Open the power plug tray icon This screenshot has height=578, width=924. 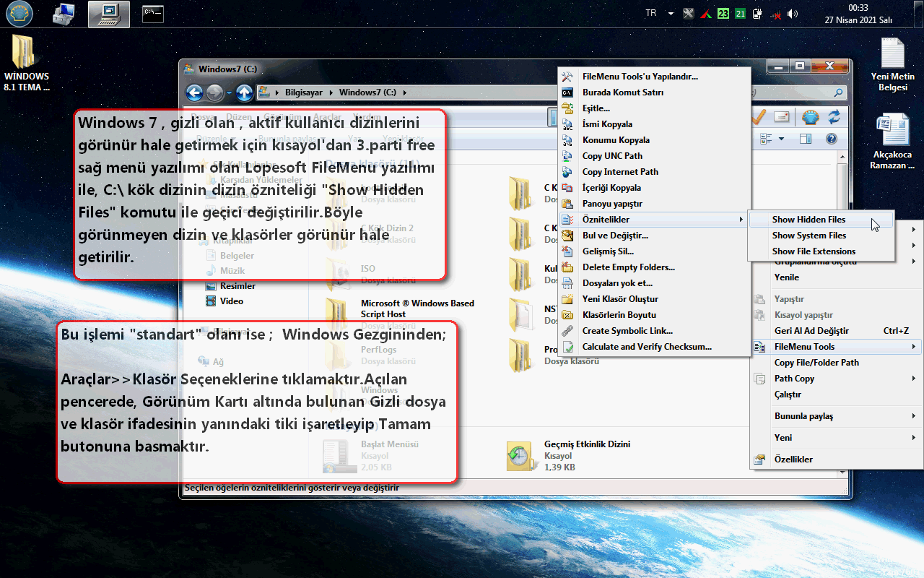(x=757, y=14)
